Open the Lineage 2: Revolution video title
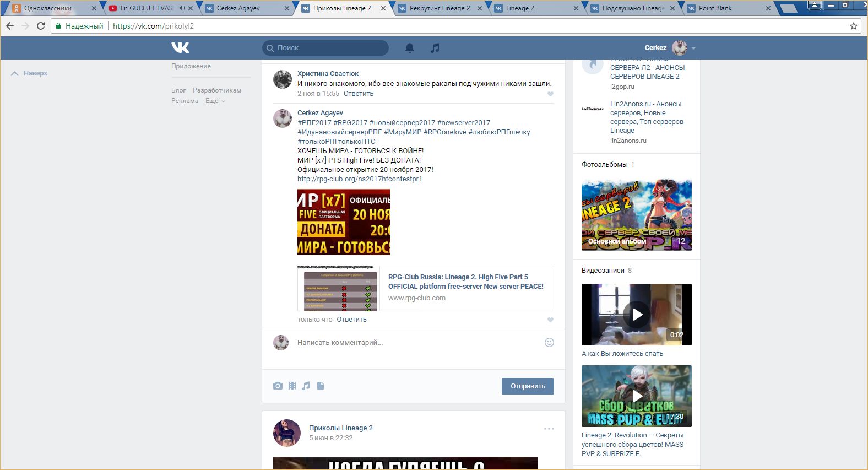Image resolution: width=868 pixels, height=470 pixels. [x=632, y=445]
